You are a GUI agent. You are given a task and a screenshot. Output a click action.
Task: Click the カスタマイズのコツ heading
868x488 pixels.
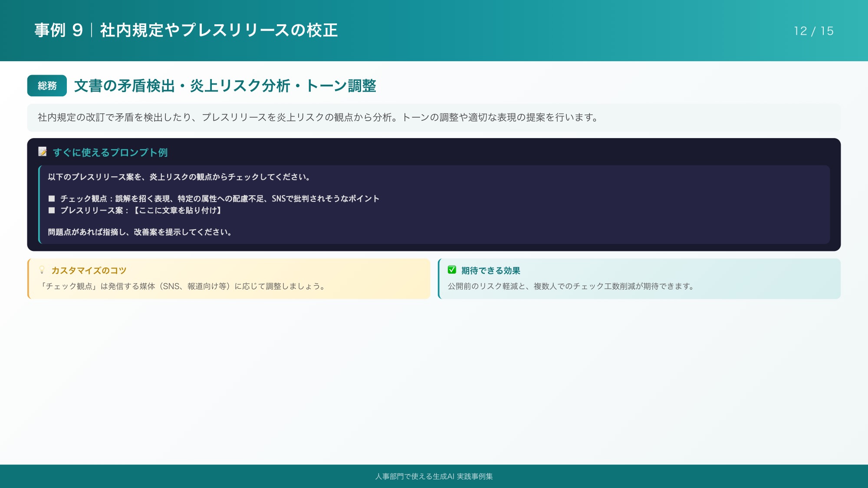(89, 270)
